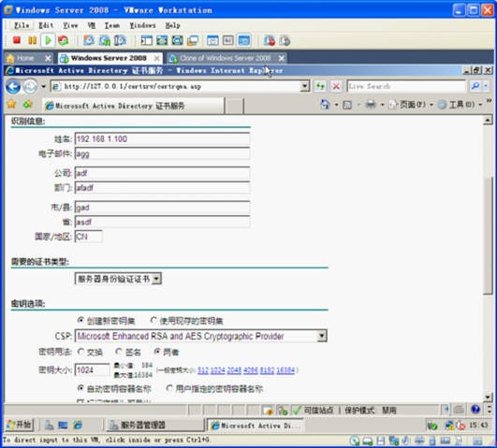Click the VMware reset VM icon
Viewport: 497px width, 448px height.
click(x=63, y=40)
